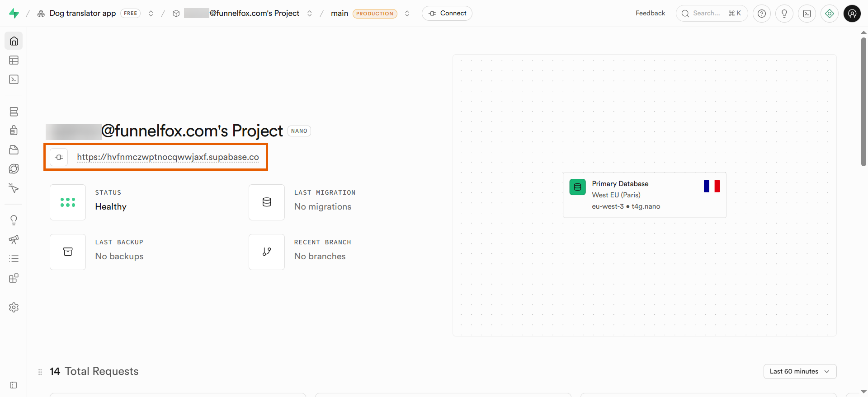Click the eu-west-3 t4g.nano text

pos(626,206)
